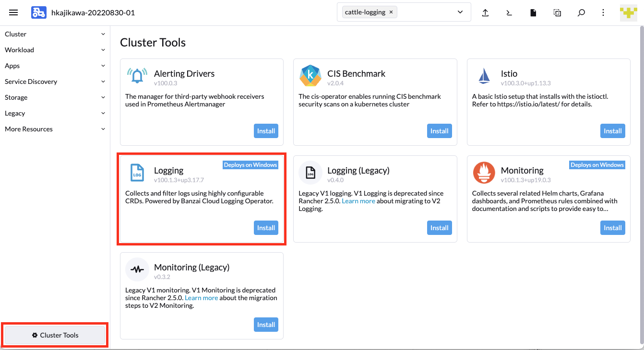This screenshot has width=644, height=350.
Task: Install the Alerting Drivers tool
Action: coord(266,131)
